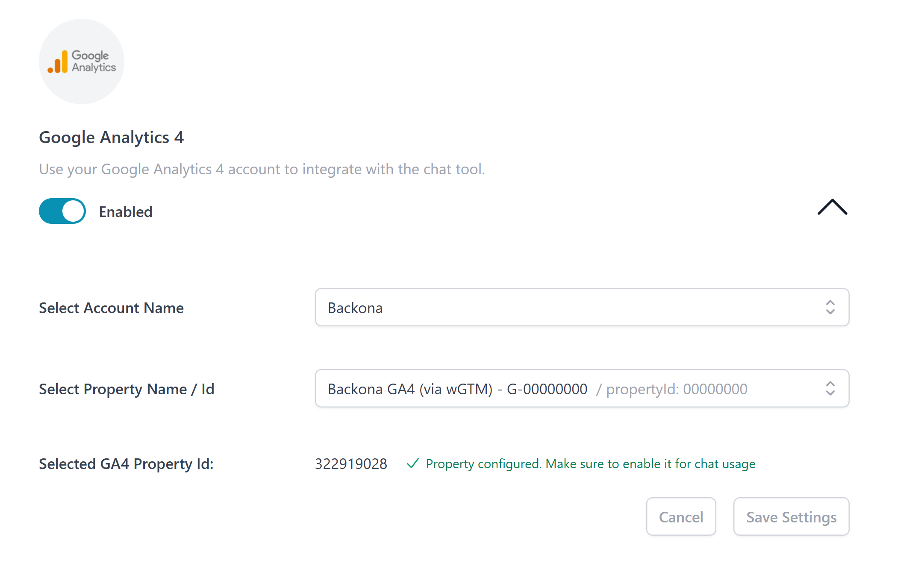The width and height of the screenshot is (924, 566).
Task: Click the green checkmark icon
Action: [x=412, y=463]
